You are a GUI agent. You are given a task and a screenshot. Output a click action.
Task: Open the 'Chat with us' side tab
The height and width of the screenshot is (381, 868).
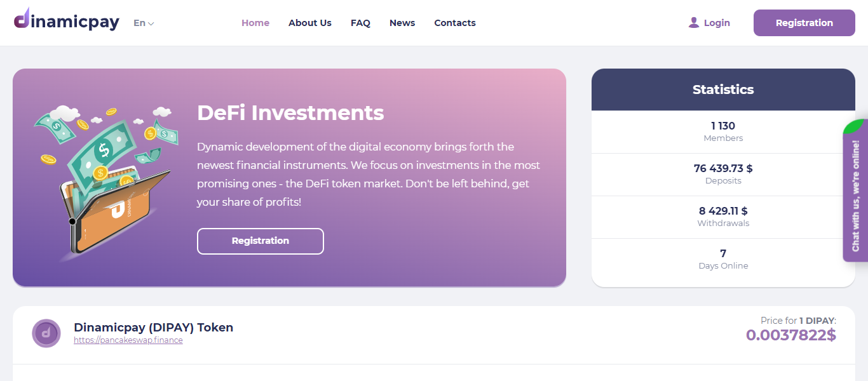855,190
